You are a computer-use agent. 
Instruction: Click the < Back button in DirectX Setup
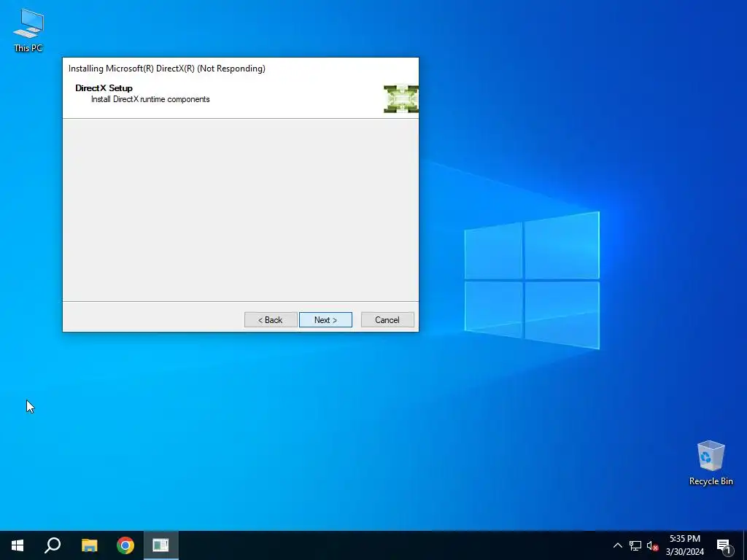[271, 320]
